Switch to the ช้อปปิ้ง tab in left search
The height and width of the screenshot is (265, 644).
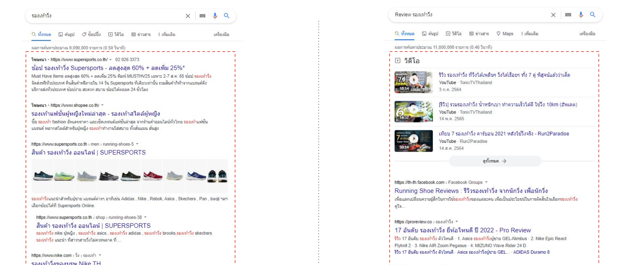pos(91,34)
